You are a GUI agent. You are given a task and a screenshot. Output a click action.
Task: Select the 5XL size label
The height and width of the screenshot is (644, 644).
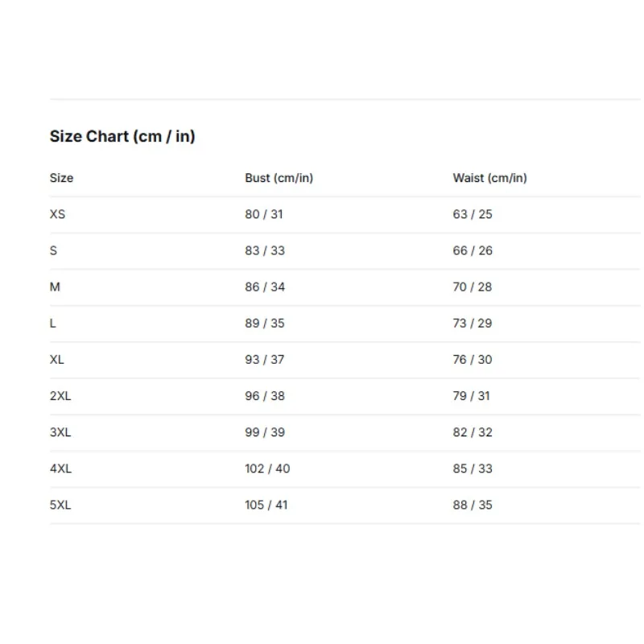point(60,505)
